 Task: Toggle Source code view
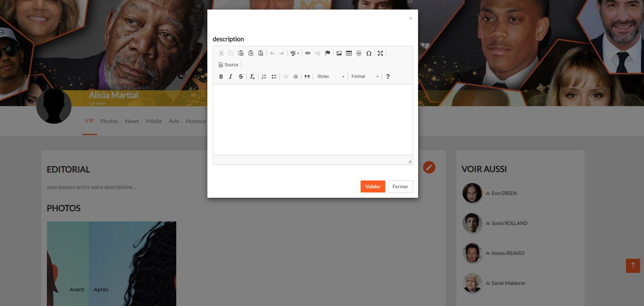[228, 65]
